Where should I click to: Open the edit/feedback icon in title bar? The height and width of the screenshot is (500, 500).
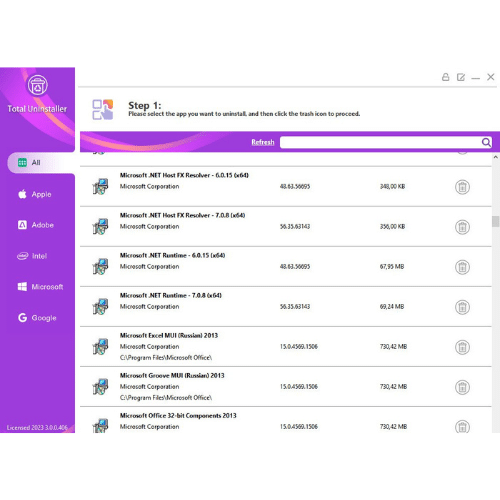(x=461, y=77)
